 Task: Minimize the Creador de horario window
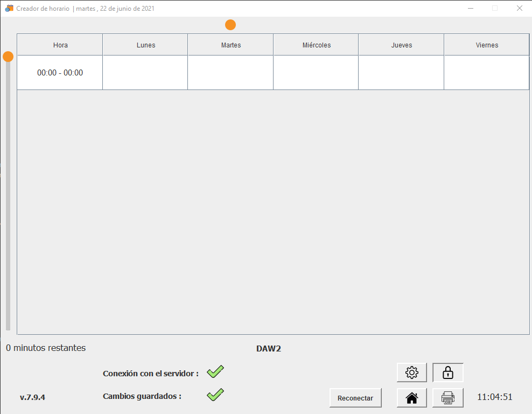coord(471,9)
